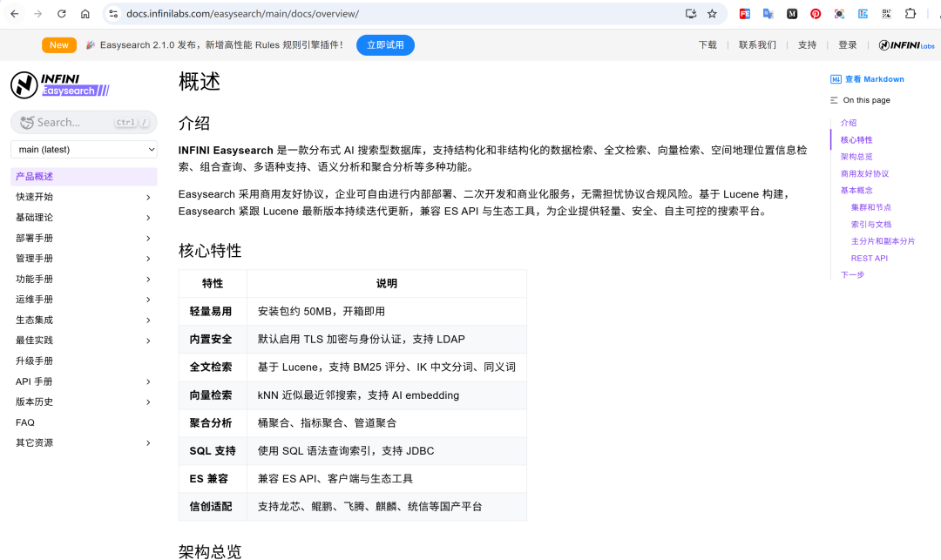
Task: Click the 立即试用 button
Action: point(385,45)
